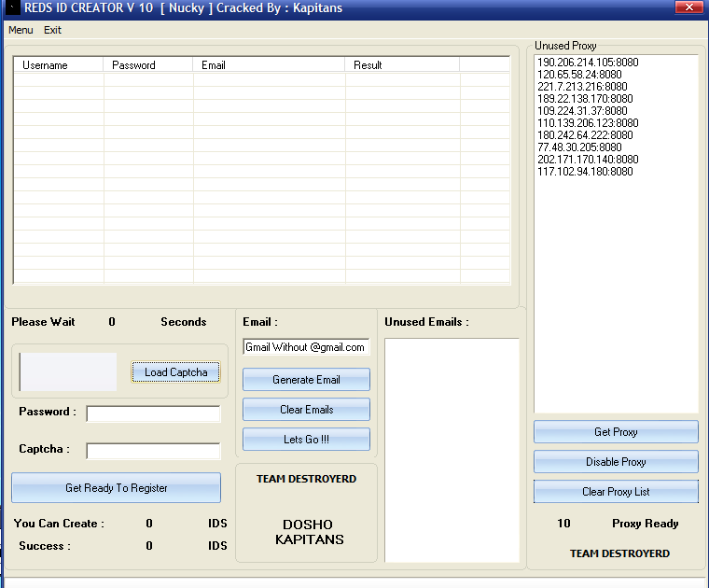Click the Lets Go !!! button

pyautogui.click(x=306, y=440)
